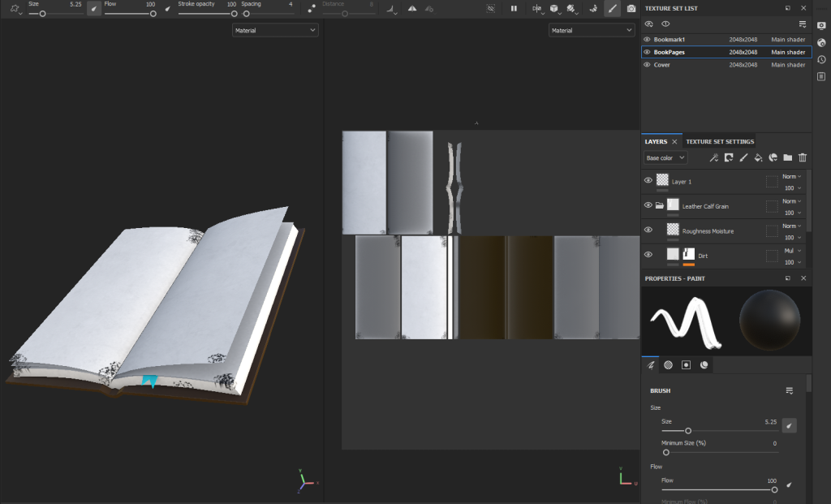This screenshot has width=831, height=504.
Task: Pause rendering with the pause icon
Action: [514, 8]
